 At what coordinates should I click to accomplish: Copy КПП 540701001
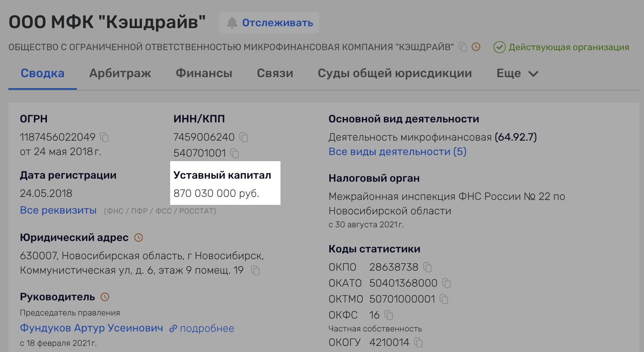(x=235, y=153)
